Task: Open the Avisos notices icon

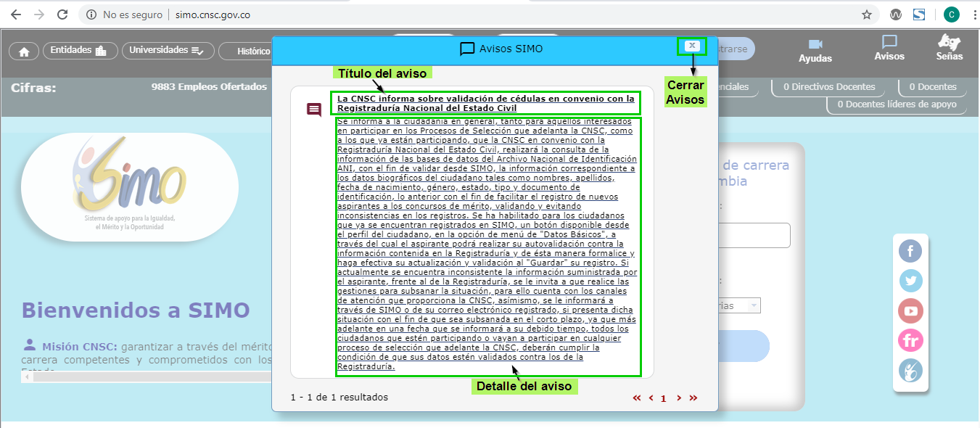Action: coord(889,49)
